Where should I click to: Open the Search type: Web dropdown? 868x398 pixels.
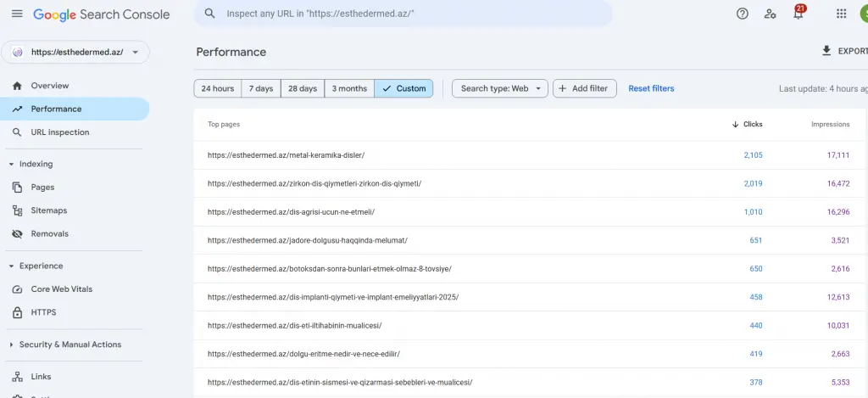tap(500, 88)
